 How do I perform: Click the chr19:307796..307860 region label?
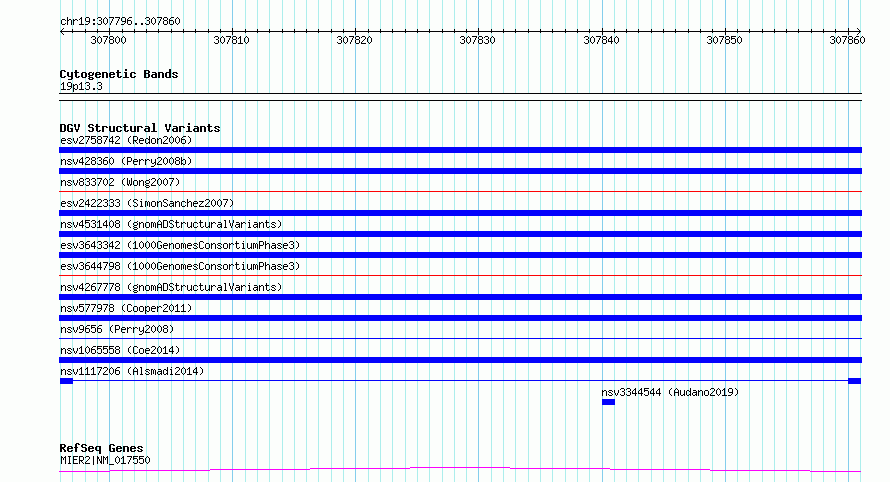point(120,21)
